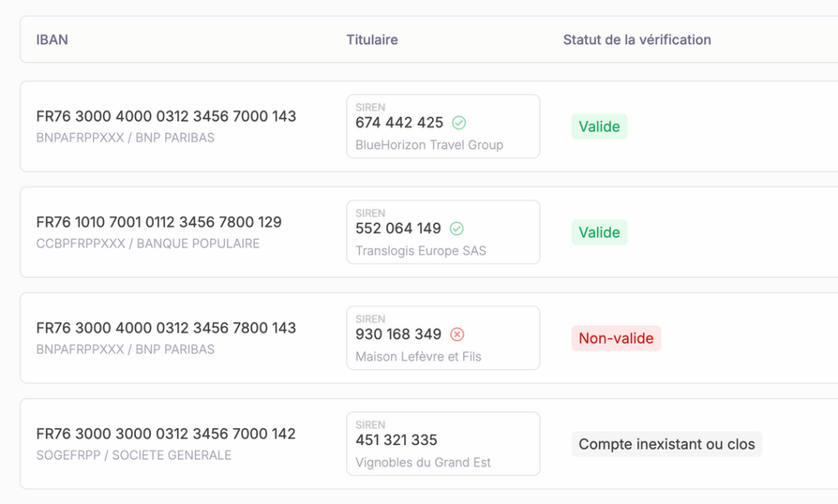Click the Titulaire column header

point(372,39)
